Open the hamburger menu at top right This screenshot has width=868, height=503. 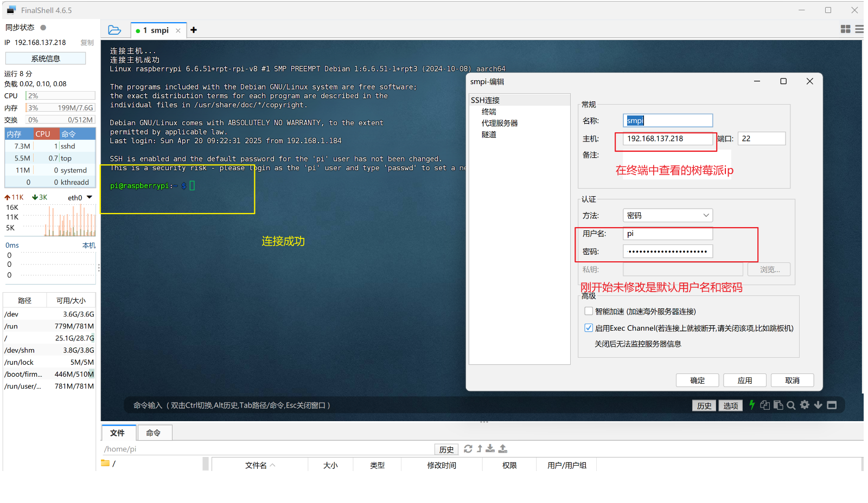(859, 29)
